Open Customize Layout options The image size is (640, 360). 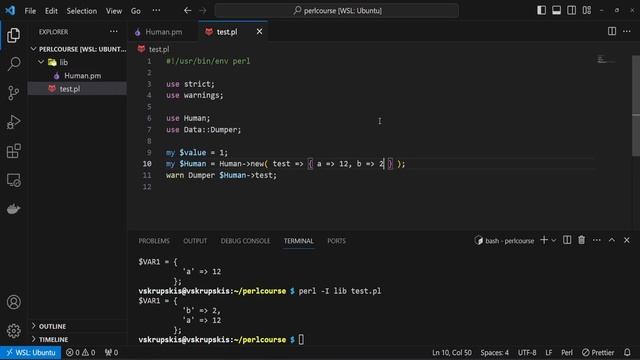click(x=587, y=11)
